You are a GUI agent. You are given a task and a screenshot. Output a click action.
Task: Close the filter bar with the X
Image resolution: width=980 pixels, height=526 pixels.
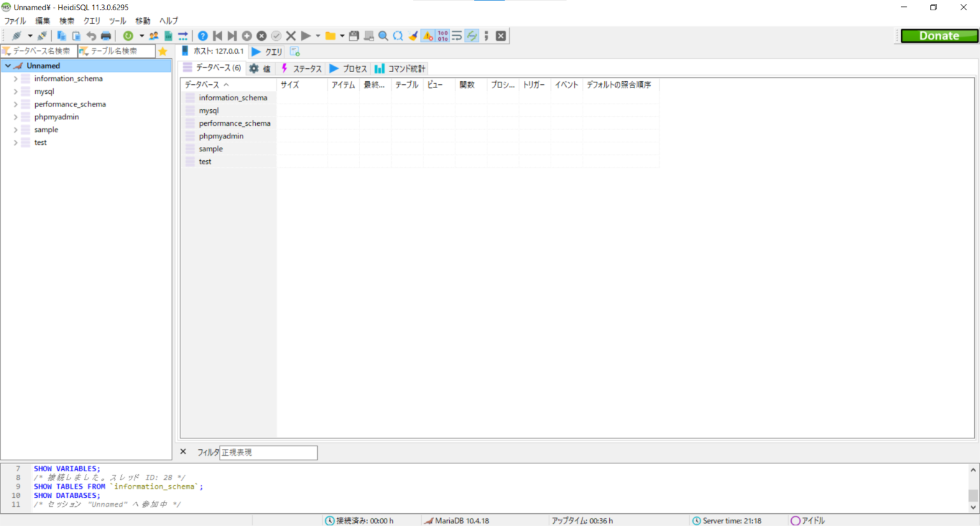(x=182, y=452)
